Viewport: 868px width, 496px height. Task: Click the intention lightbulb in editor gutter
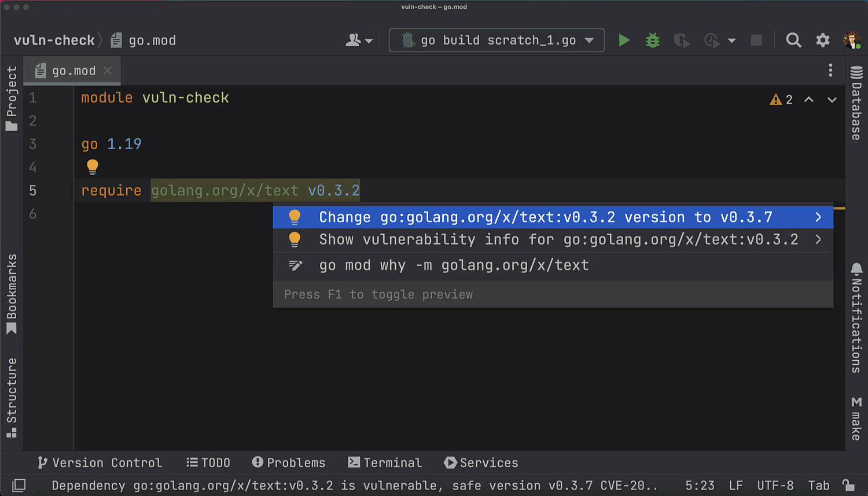click(x=93, y=167)
